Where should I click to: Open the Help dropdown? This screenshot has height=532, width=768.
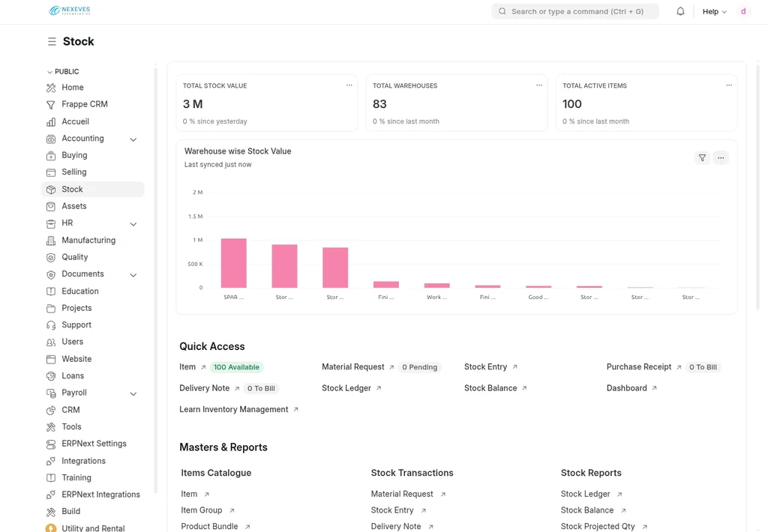pos(714,11)
